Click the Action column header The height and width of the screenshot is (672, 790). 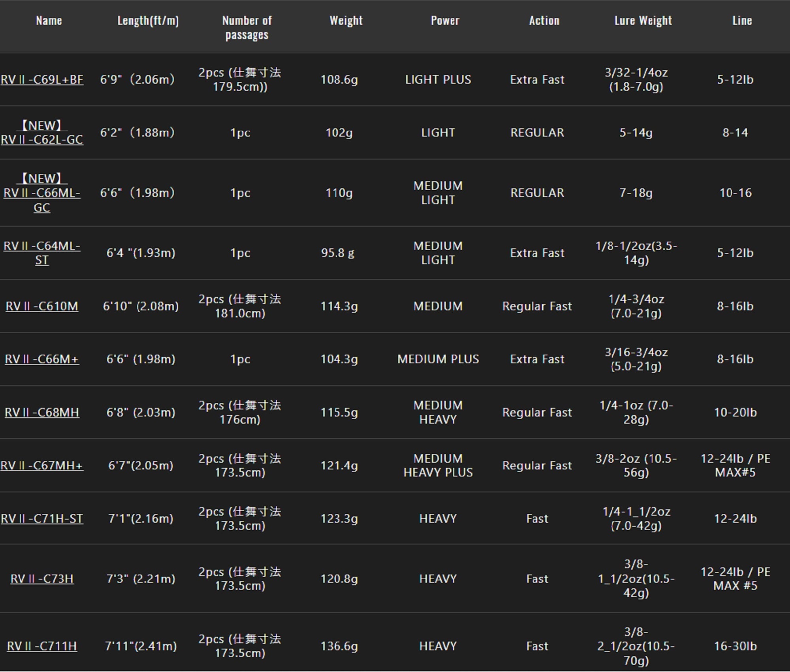tap(544, 21)
